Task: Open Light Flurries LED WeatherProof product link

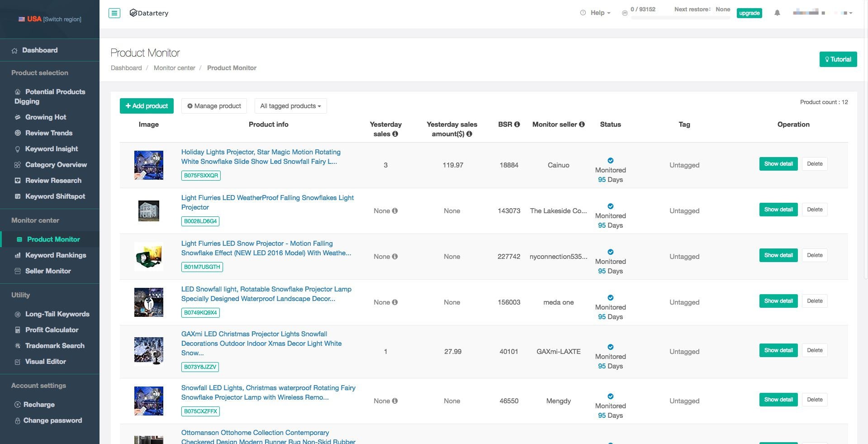Action: (267, 202)
